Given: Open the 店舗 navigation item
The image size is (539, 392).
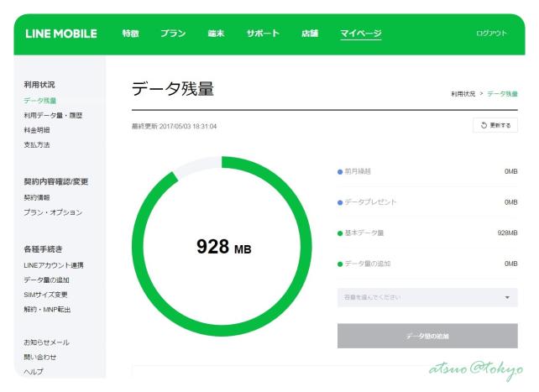Looking at the screenshot, I should click(x=310, y=34).
